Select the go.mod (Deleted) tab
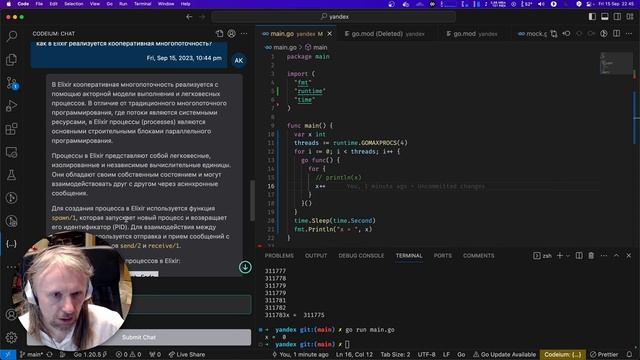 coord(384,34)
